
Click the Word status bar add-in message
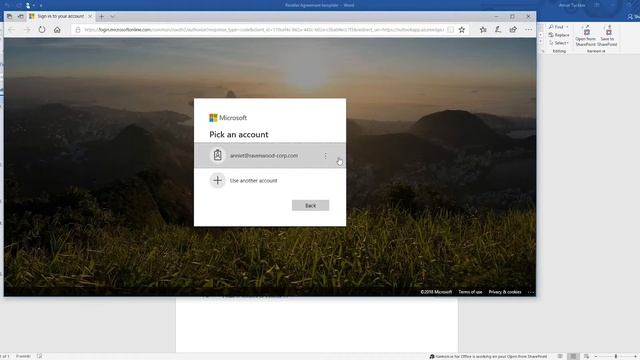[x=488, y=356]
